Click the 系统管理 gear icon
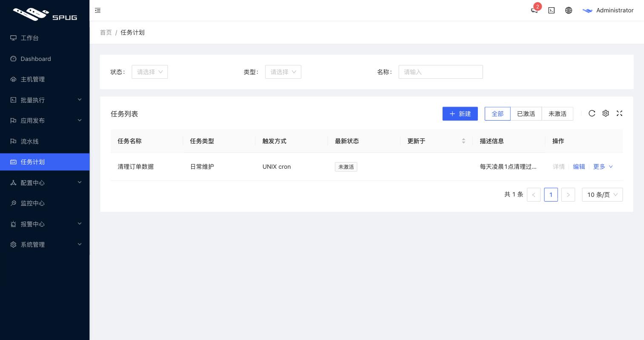Viewport: 644px width, 340px height. point(13,245)
